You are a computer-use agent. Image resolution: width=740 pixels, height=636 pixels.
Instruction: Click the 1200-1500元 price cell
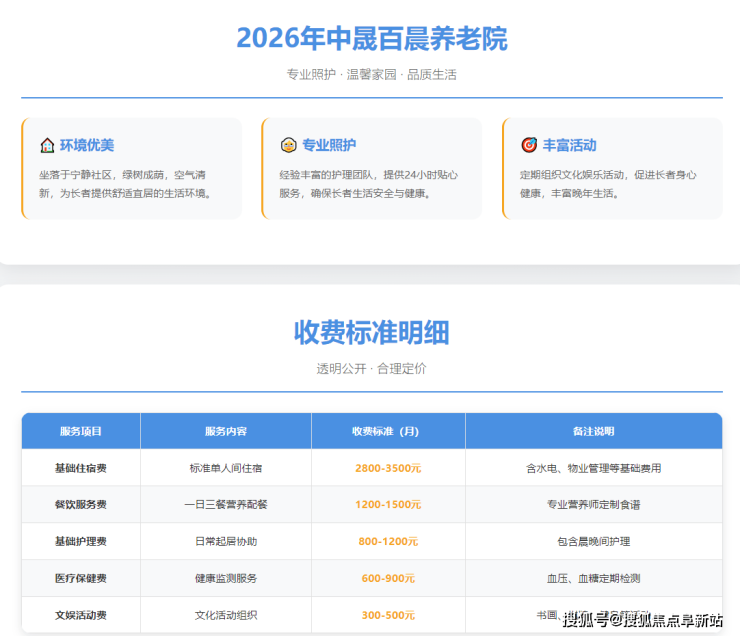[388, 505]
